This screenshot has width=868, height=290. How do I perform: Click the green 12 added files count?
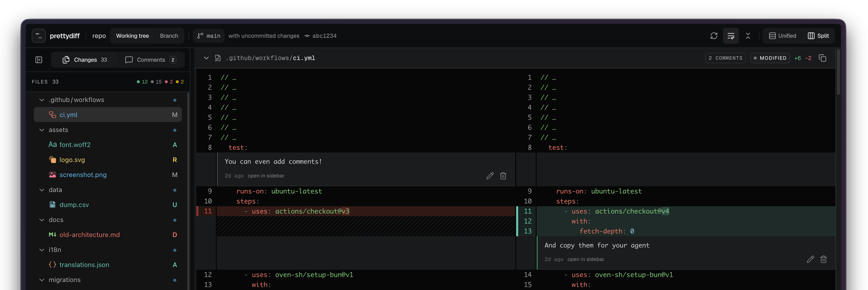pos(142,81)
